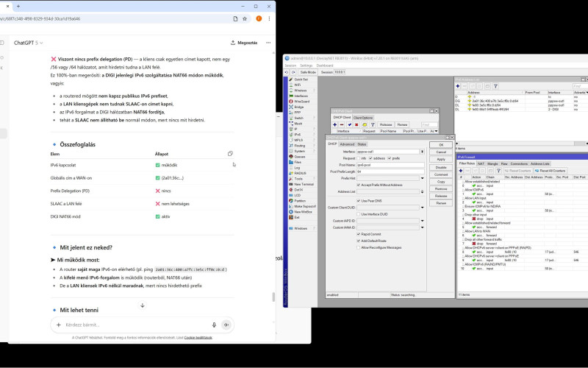Image resolution: width=588 pixels, height=368 pixels.
Task: Click Apply button in DHCPv6 client dialog
Action: [x=441, y=160]
